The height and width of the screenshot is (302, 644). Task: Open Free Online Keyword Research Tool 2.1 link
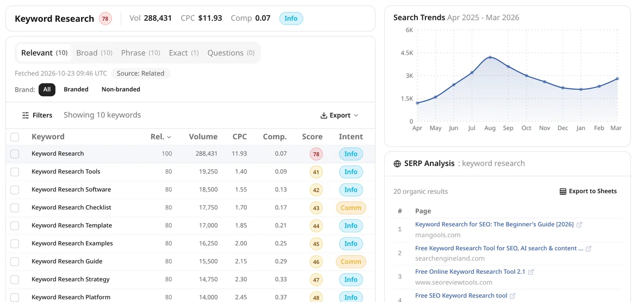click(x=470, y=272)
